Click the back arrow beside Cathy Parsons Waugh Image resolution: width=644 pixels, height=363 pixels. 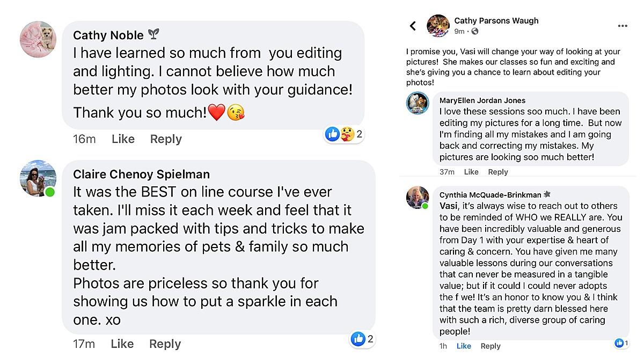(x=413, y=26)
